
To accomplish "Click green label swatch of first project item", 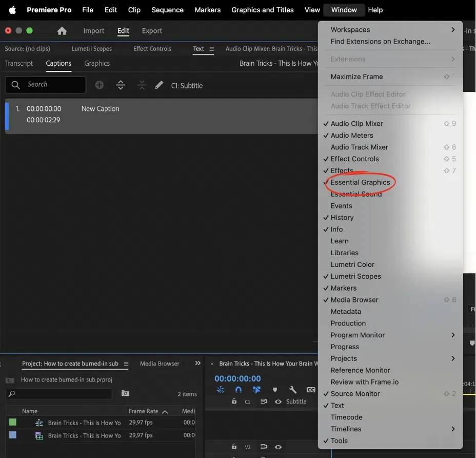I will pyautogui.click(x=13, y=422).
